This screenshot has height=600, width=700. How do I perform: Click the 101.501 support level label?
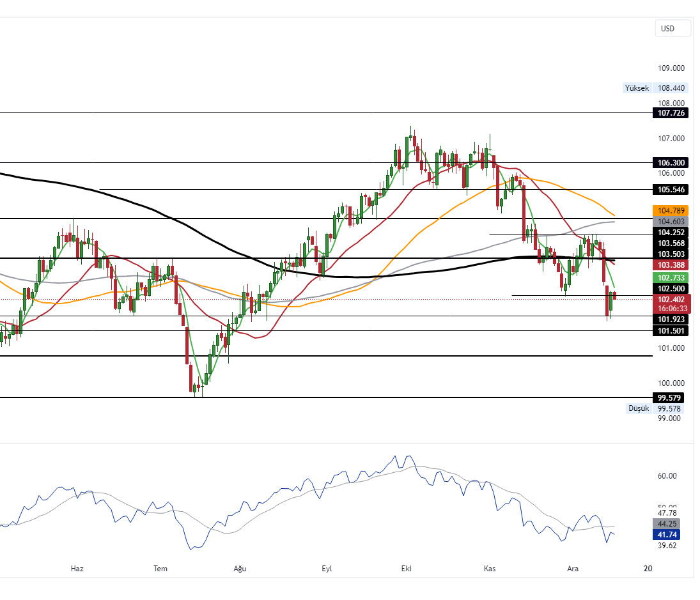[x=669, y=331]
